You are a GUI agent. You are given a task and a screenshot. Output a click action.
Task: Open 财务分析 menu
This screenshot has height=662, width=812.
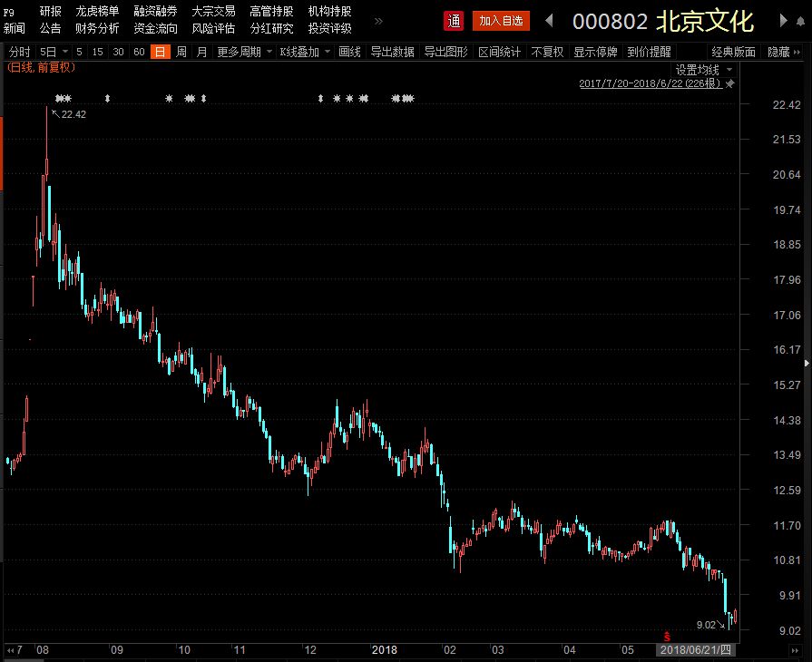click(97, 28)
